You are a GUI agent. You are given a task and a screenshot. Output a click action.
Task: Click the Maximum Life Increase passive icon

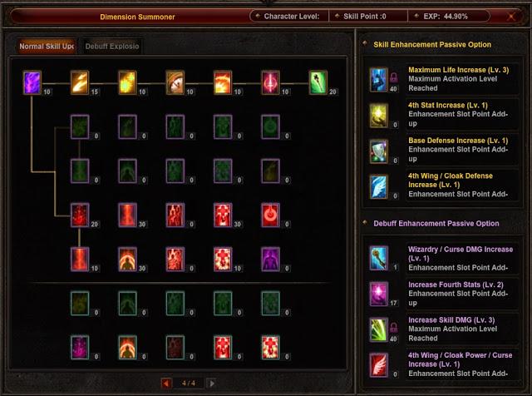(x=379, y=80)
